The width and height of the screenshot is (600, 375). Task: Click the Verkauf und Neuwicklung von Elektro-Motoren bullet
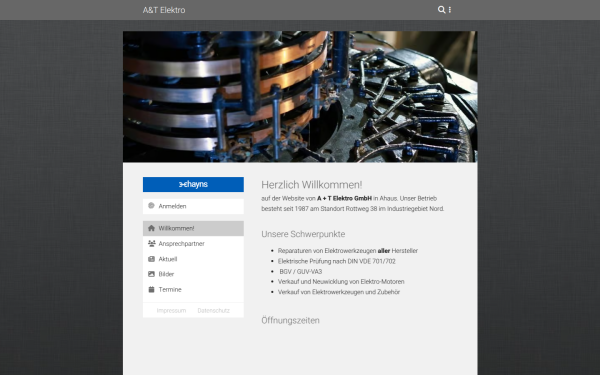click(x=341, y=282)
